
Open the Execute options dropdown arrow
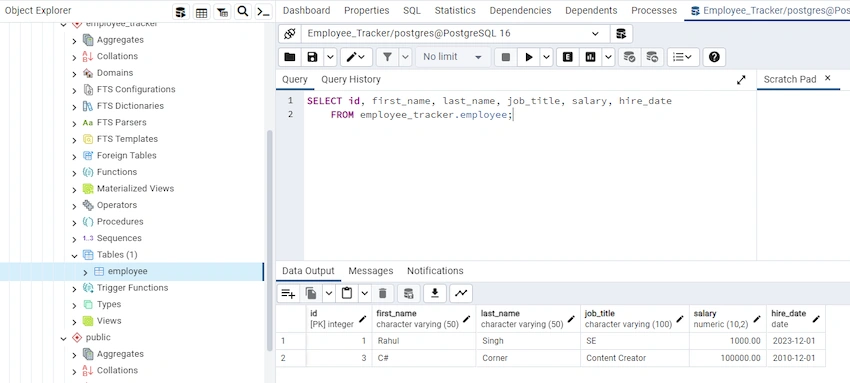tap(546, 57)
